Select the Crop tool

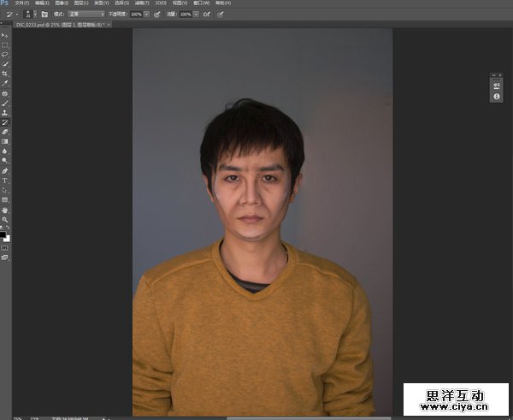[x=4, y=74]
